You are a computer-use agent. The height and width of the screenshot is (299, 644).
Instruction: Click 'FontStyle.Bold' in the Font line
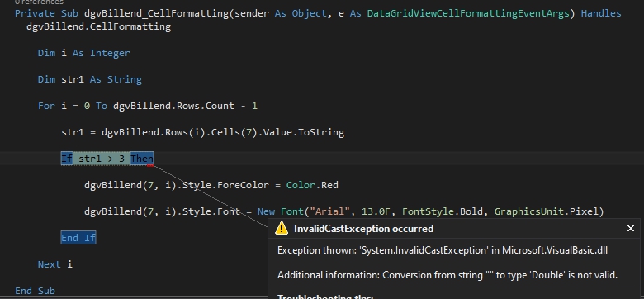[x=445, y=211]
